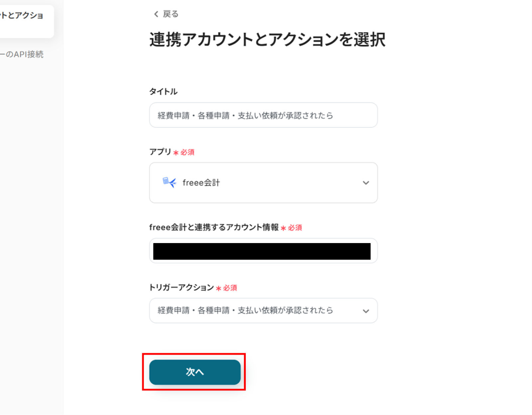
Task: Select the アカウントとアクション sidebar step
Action: pos(22,16)
